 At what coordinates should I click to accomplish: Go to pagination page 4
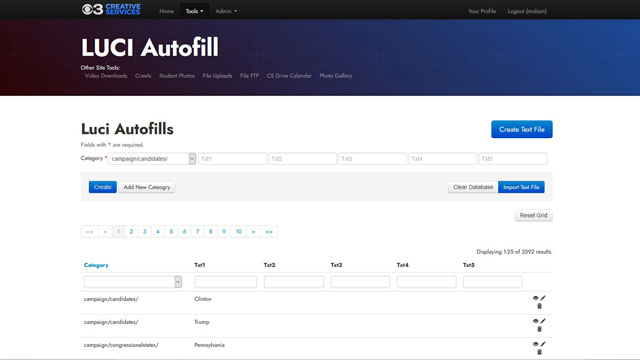click(x=158, y=231)
